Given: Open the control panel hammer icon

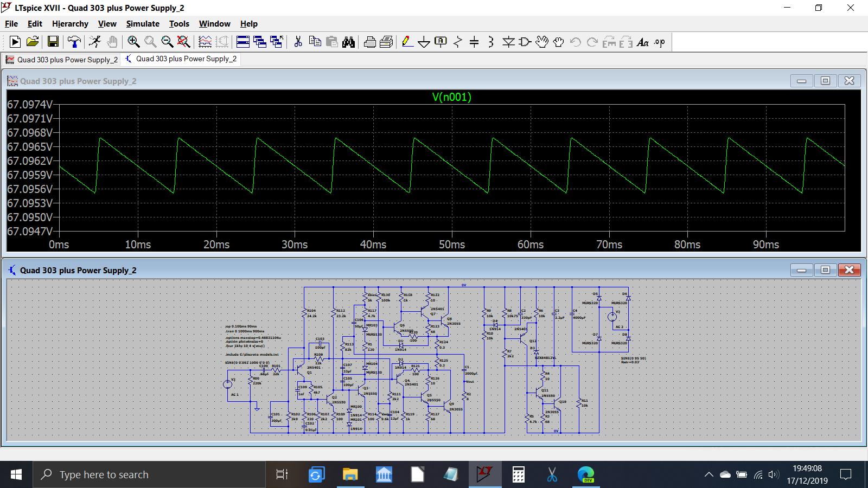Looking at the screenshot, I should pyautogui.click(x=74, y=42).
